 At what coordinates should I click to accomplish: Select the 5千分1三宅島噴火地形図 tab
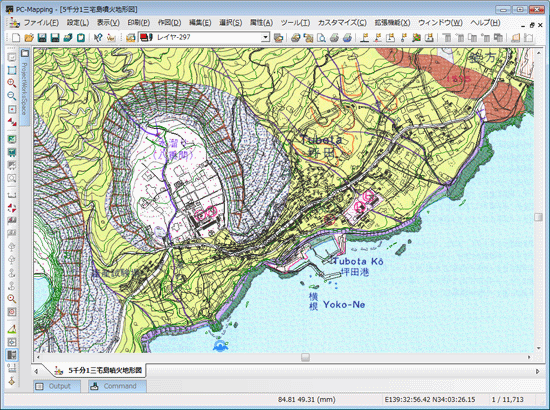[x=99, y=370]
